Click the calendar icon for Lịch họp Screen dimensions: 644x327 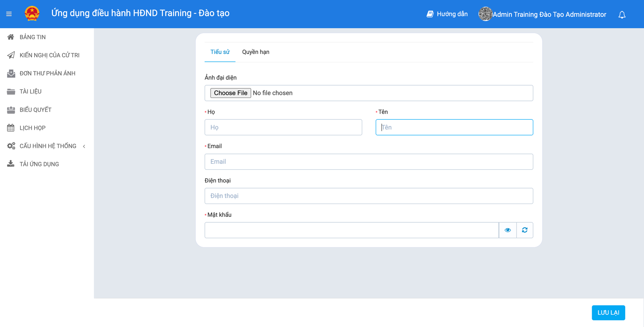(x=11, y=128)
